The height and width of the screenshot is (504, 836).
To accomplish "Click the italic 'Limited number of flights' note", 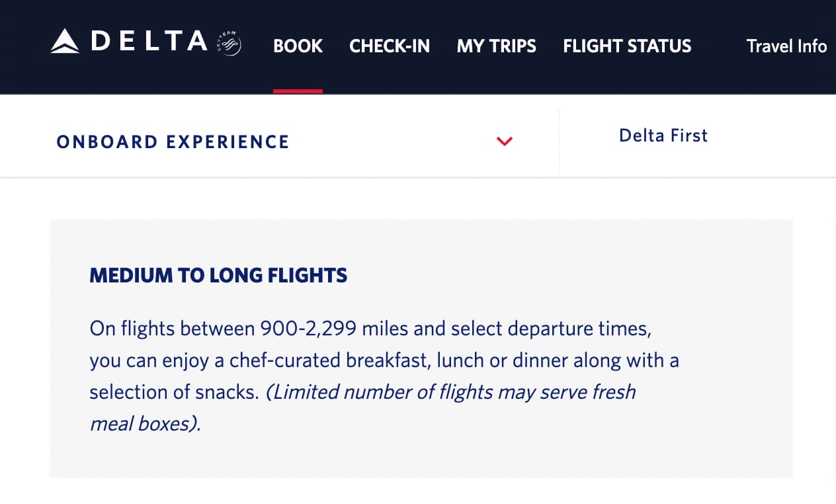I will (450, 392).
